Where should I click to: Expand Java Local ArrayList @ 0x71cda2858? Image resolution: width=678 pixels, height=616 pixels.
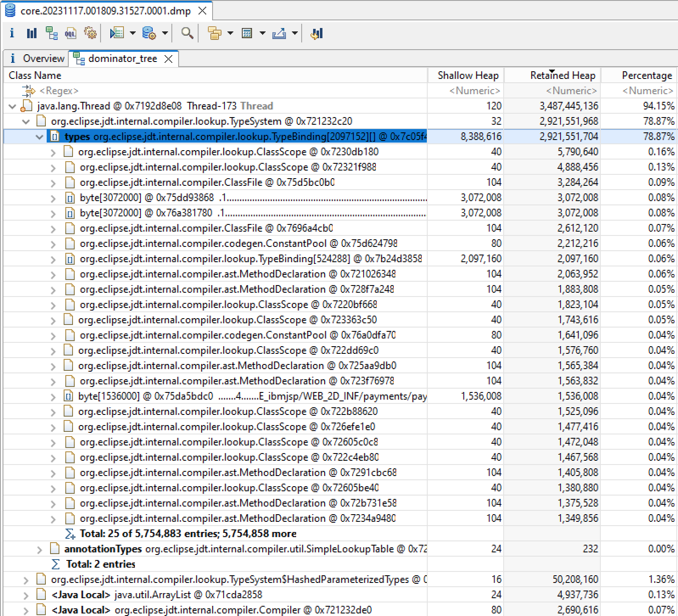pos(26,595)
